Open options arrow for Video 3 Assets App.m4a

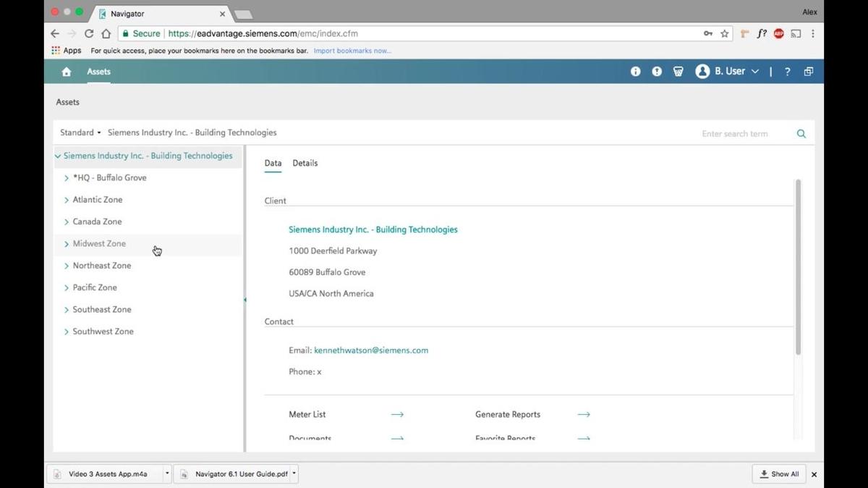point(167,474)
